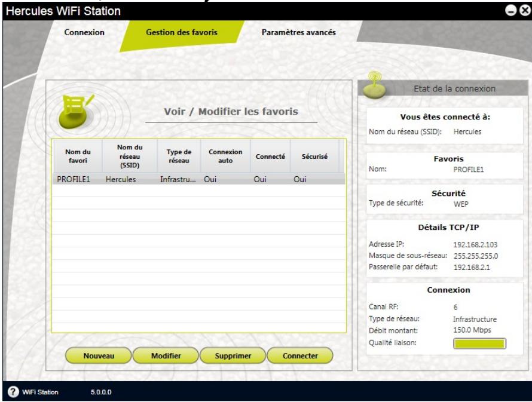Click the IP address 192.168.2.103
This screenshot has width=532, height=402.
(x=475, y=244)
